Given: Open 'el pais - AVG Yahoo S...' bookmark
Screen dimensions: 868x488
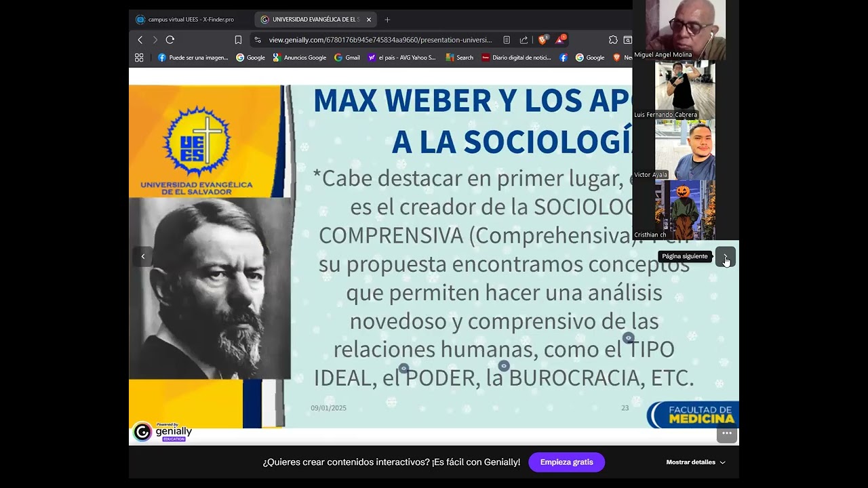Looking at the screenshot, I should tap(401, 58).
